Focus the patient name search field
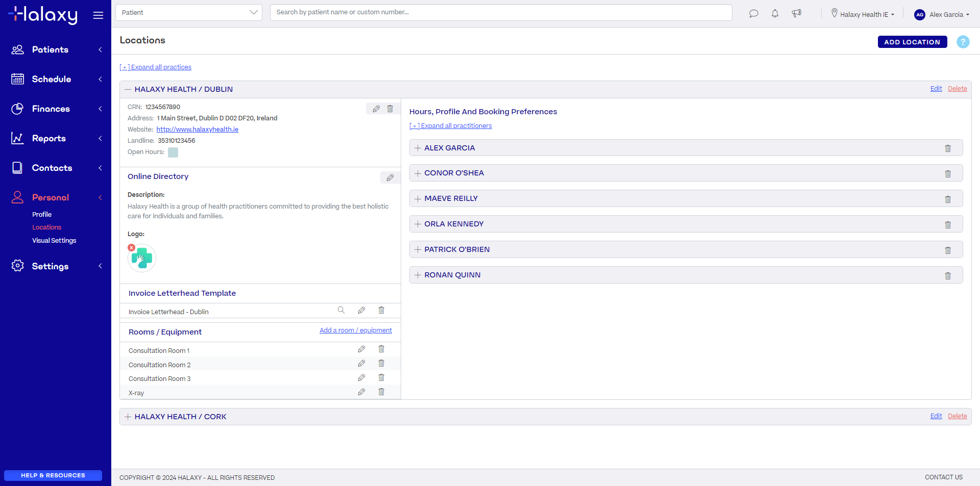This screenshot has height=486, width=980. (501, 12)
